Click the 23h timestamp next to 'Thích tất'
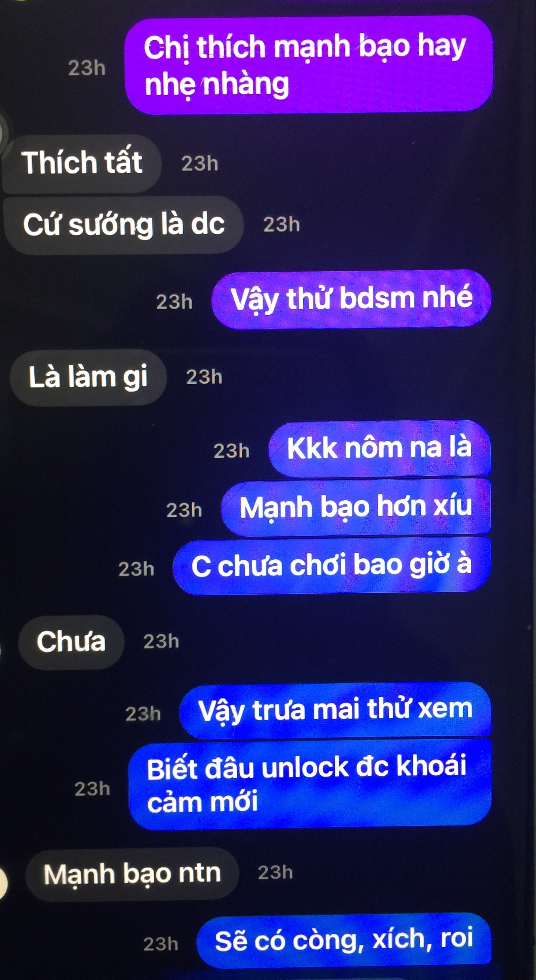Viewport: 536px width, 980px height. (200, 164)
